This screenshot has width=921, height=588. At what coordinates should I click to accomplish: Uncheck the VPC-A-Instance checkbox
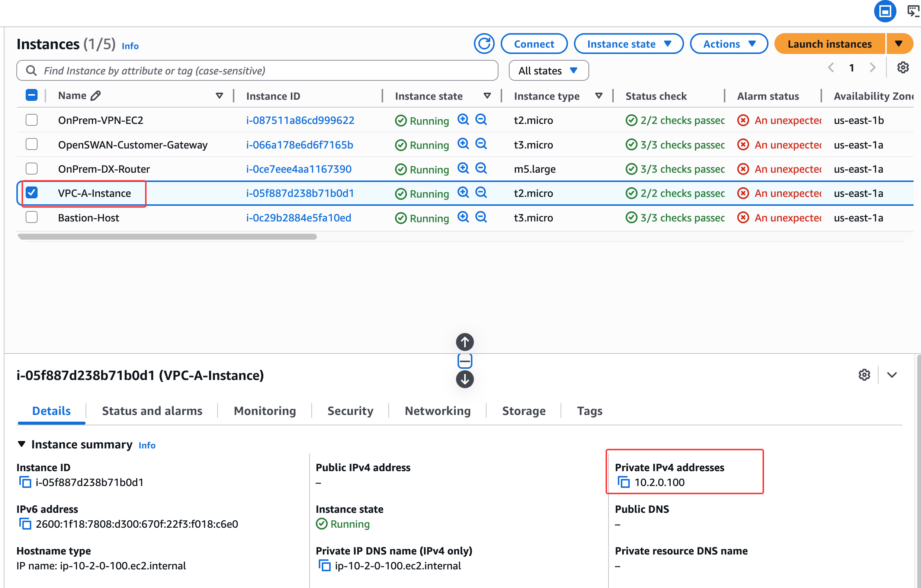[32, 193]
